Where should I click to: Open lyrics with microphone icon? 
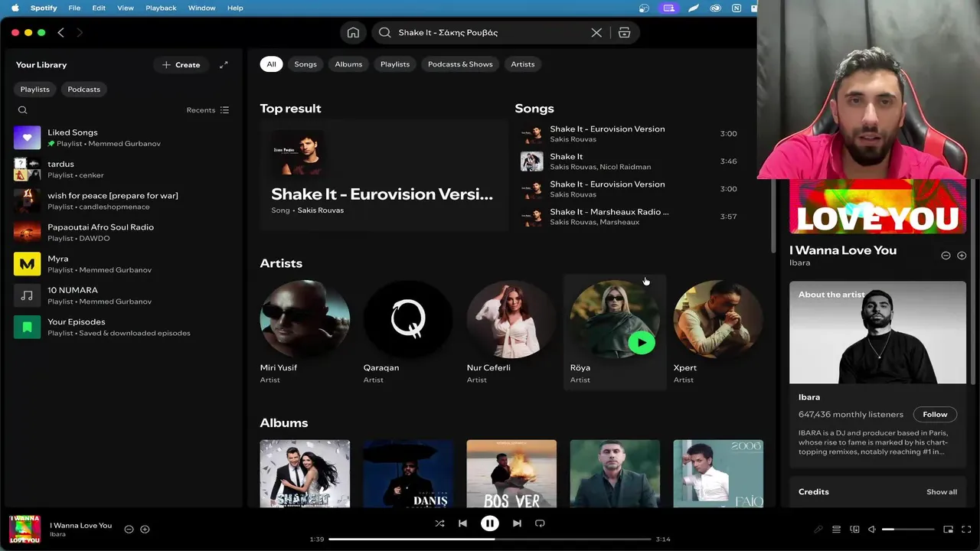818,530
